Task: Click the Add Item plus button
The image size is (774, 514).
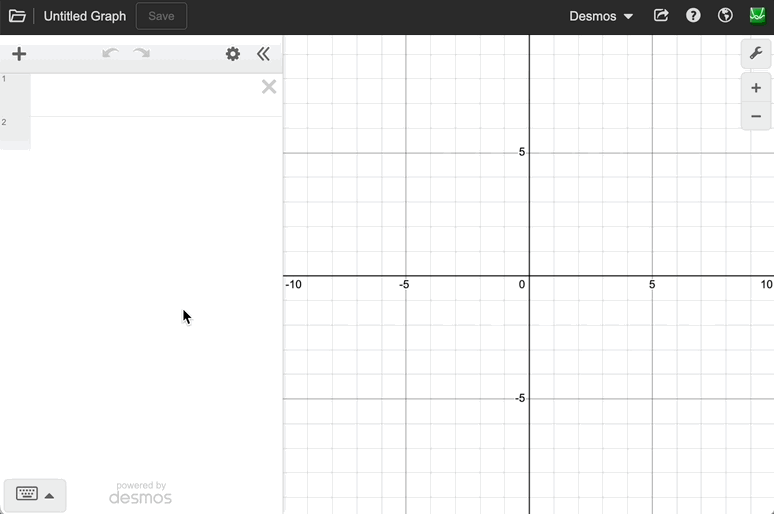Action: [19, 54]
